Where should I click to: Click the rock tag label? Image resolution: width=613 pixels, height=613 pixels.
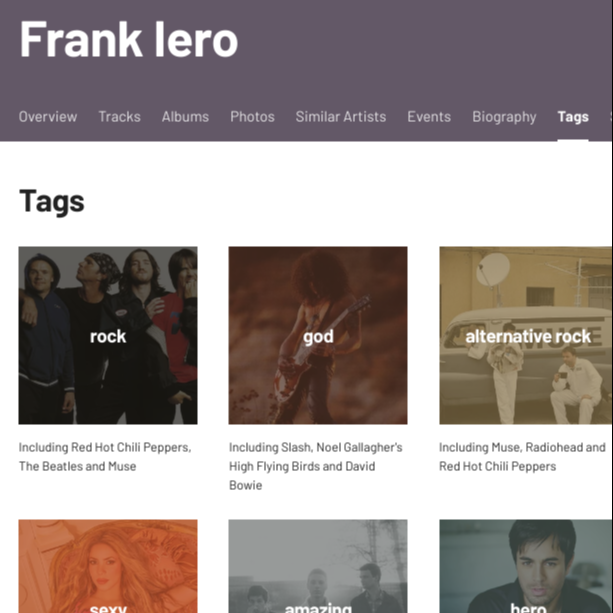pyautogui.click(x=108, y=337)
